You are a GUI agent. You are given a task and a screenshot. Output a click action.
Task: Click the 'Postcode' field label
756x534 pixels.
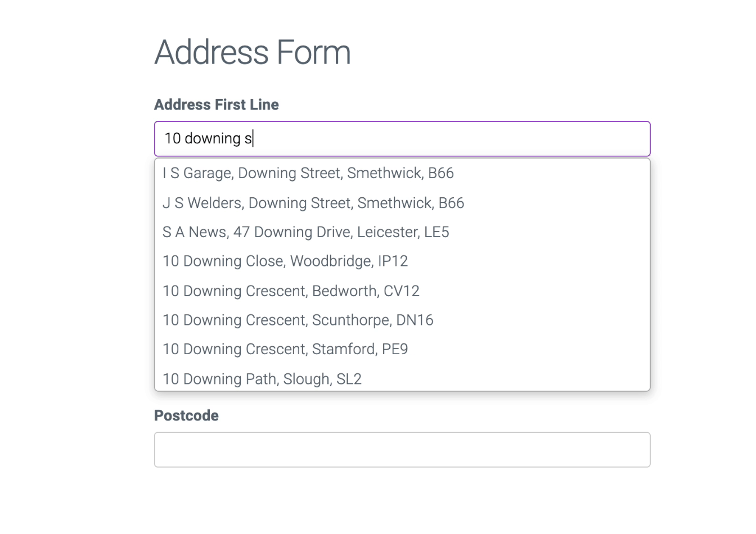coord(186,415)
